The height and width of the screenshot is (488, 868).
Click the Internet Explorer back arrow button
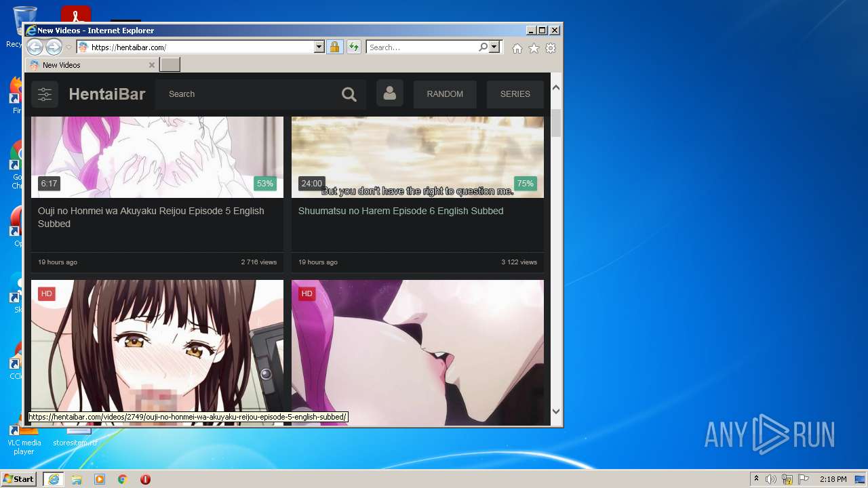tap(35, 47)
